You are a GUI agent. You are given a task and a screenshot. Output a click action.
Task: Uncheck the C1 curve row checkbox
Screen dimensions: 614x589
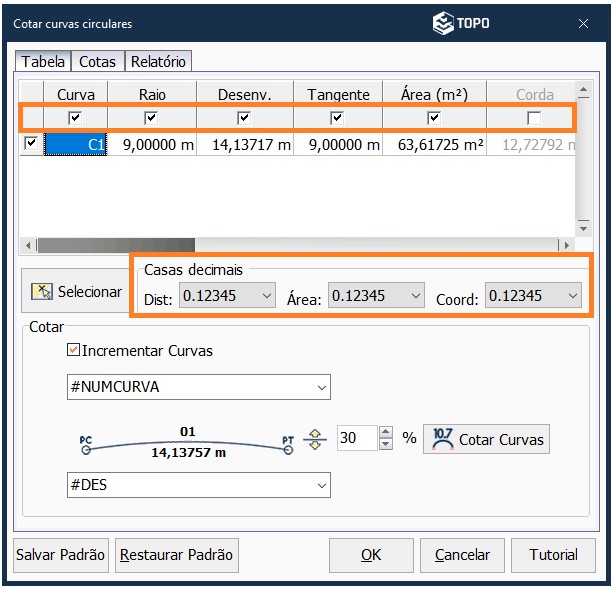pyautogui.click(x=31, y=144)
